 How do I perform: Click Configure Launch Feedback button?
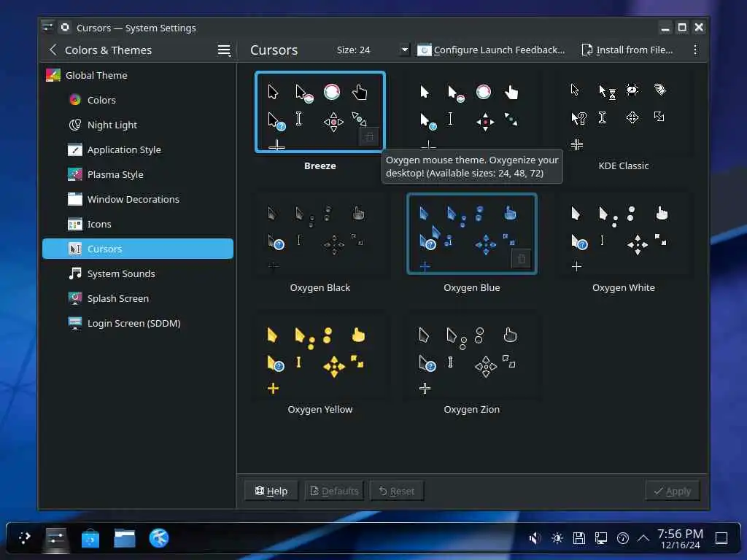tap(491, 50)
